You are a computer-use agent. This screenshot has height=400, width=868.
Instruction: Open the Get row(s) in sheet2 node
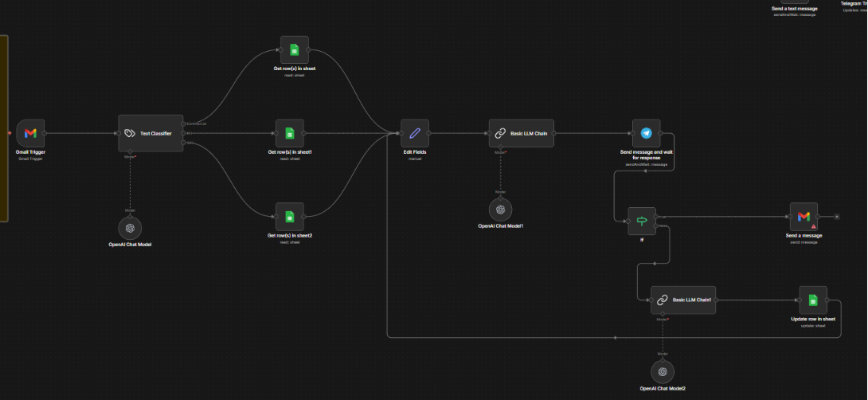[290, 217]
